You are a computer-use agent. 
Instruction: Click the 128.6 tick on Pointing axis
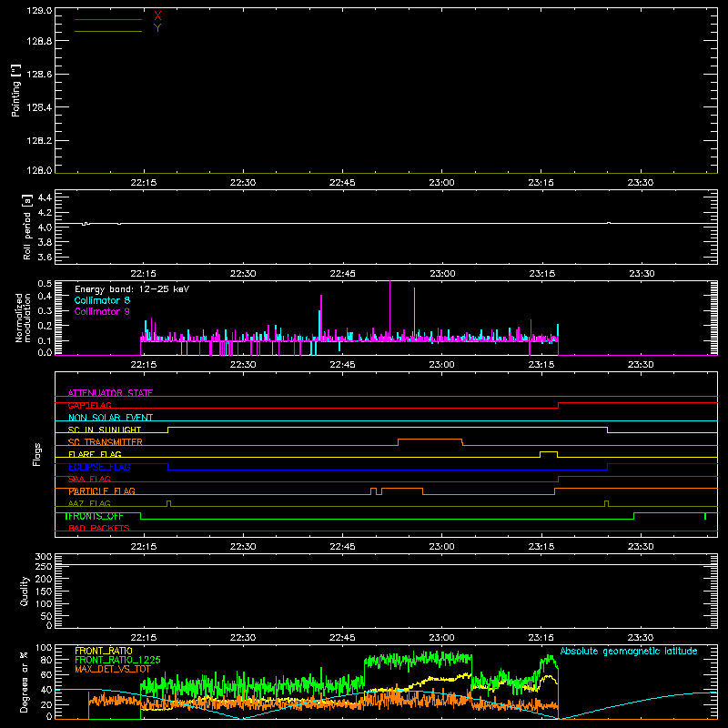[x=39, y=75]
